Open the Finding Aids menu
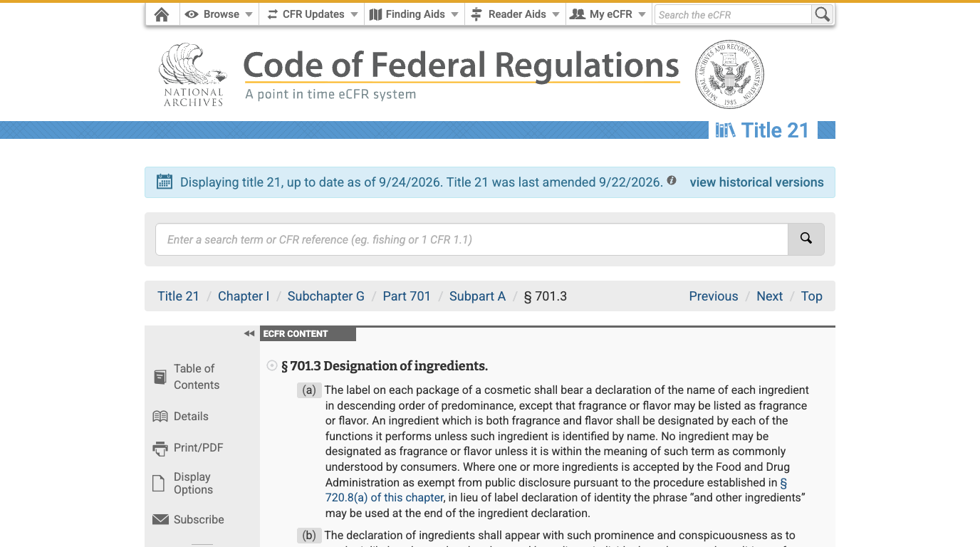Screen dimensions: 980x547 (415, 14)
